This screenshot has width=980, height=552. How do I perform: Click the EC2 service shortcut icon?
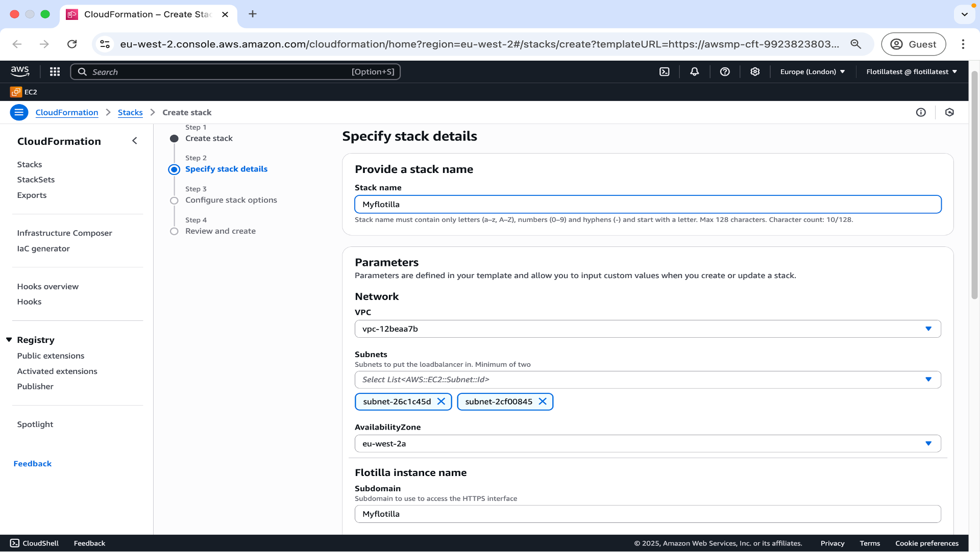[x=16, y=92]
